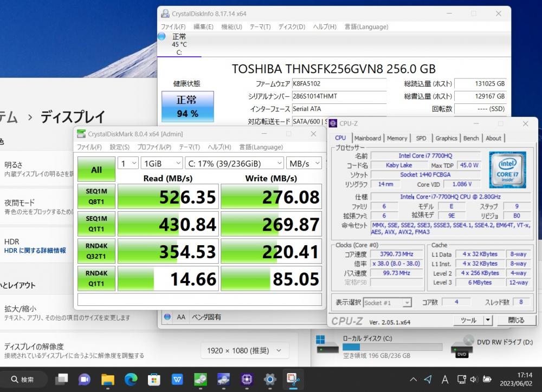Open the battery tray icon
Screen dimensions: 542x392
487,380
